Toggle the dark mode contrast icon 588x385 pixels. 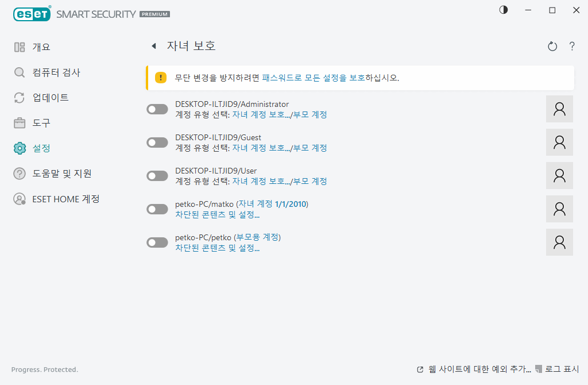pyautogui.click(x=504, y=10)
